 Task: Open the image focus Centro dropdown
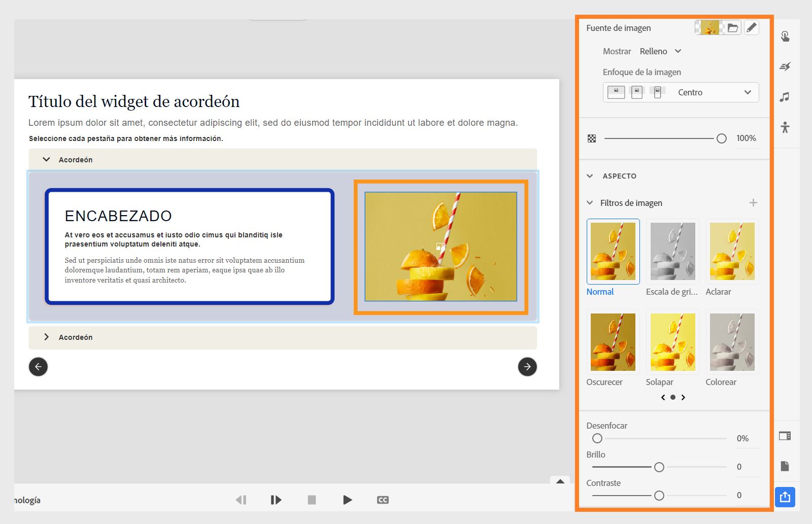[681, 92]
